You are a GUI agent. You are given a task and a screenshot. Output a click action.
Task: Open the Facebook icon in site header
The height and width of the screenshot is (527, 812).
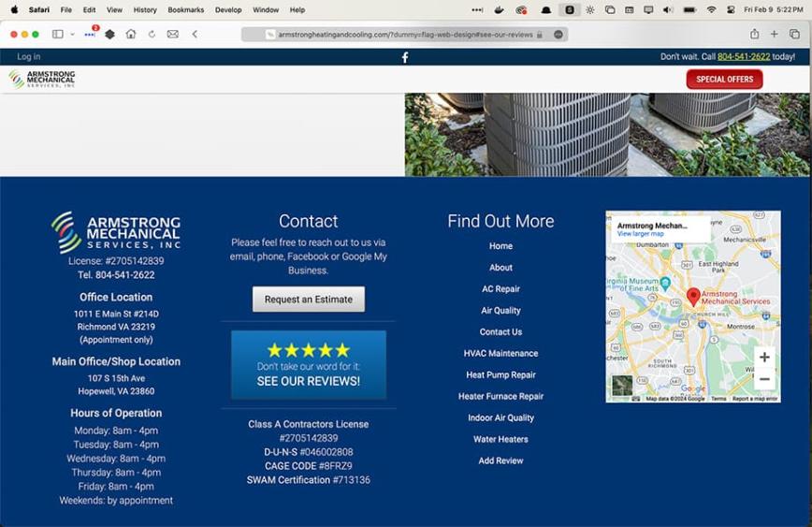click(x=405, y=57)
